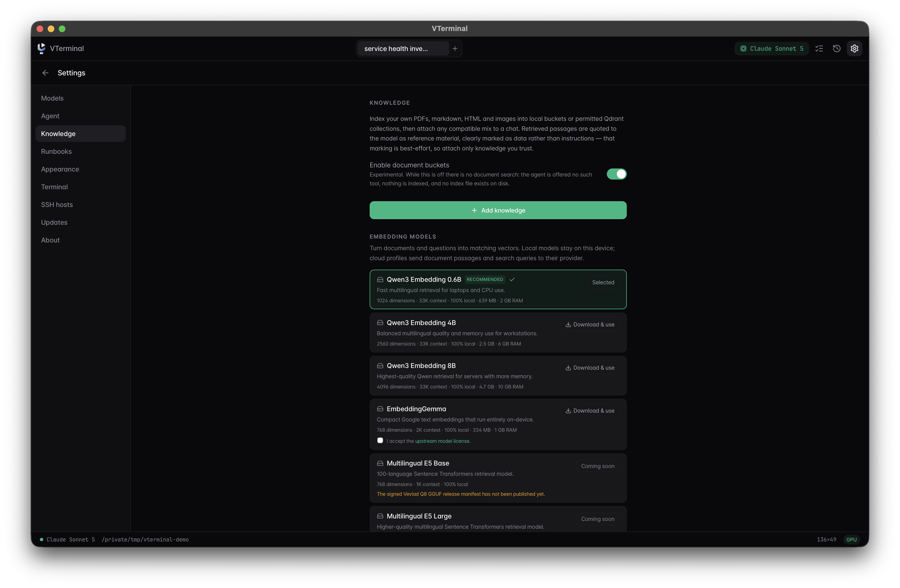Click the Add knowledge button

pyautogui.click(x=498, y=210)
